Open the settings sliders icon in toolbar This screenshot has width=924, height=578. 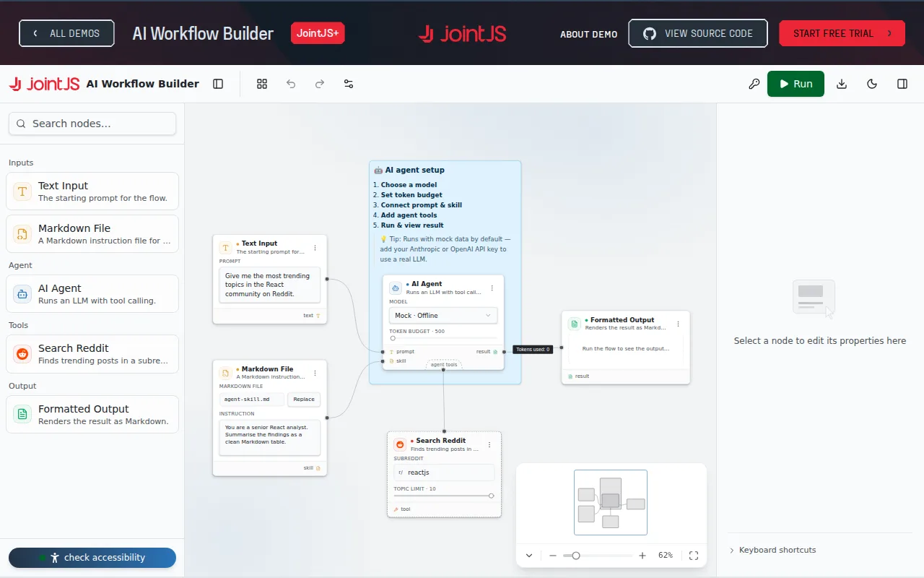[349, 84]
